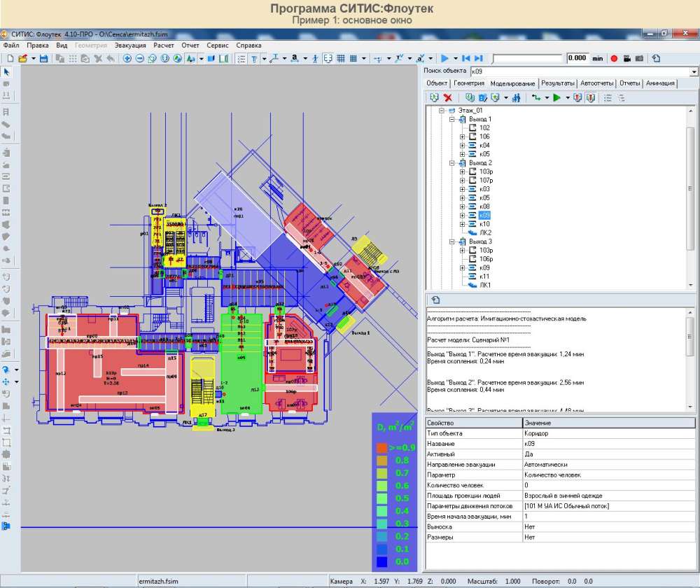Viewport: 700px width, 588px height.
Task: Expand the к10 tree node
Action: (x=463, y=224)
